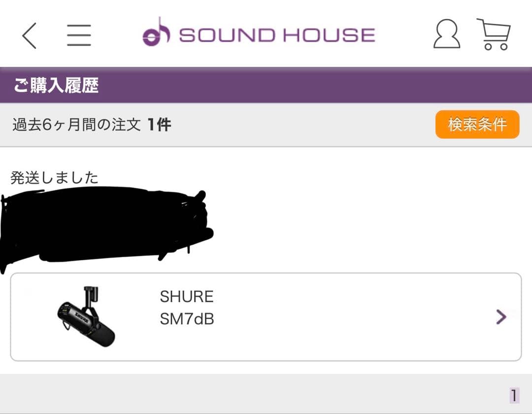
Task: Select the ご購入履歴 purchase history header
Action: point(55,85)
